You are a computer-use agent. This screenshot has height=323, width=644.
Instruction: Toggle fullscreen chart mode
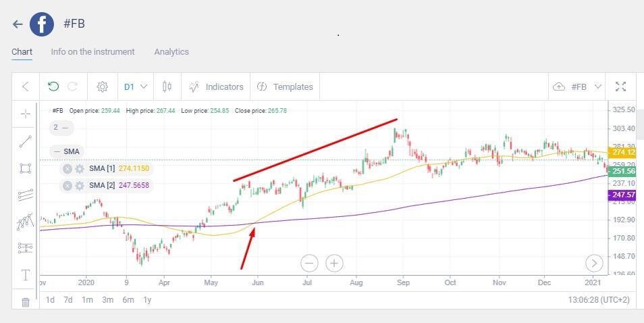coord(620,86)
